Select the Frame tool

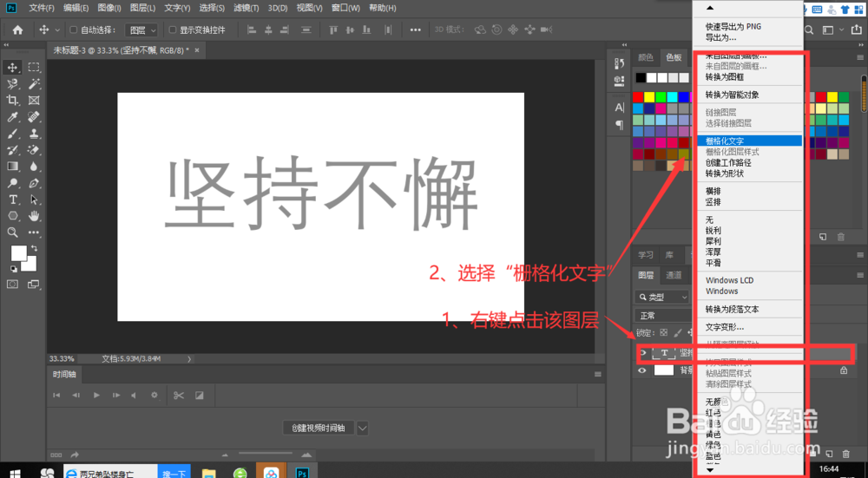[34, 100]
